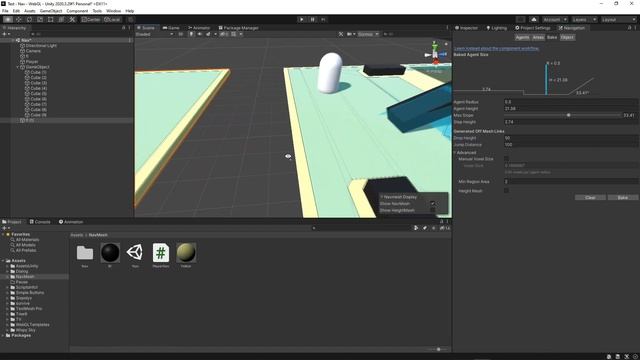Open the File menu
640x360 pixels.
5,11
